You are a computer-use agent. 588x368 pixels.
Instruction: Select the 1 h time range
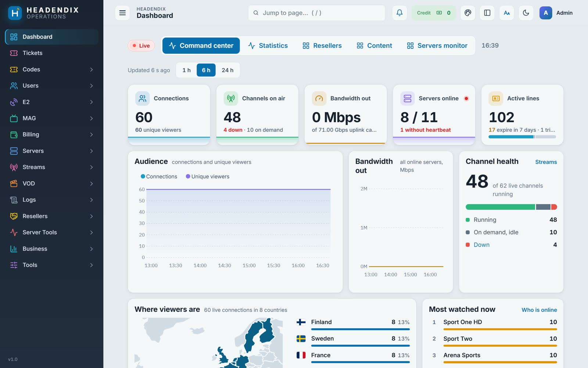coord(187,70)
